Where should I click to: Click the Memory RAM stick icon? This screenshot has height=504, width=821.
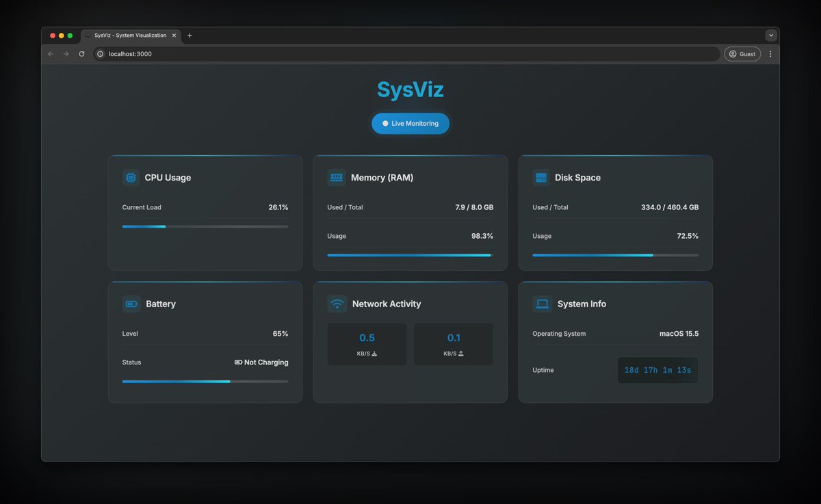coord(337,178)
